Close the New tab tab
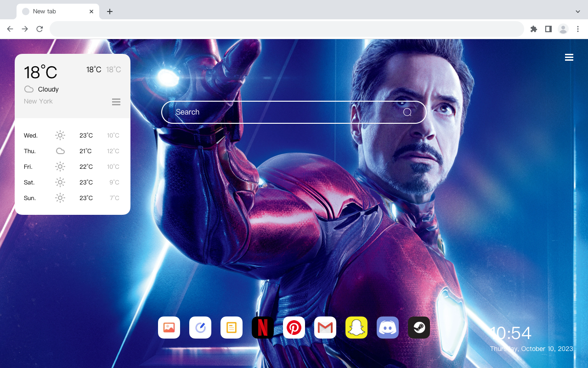 pos(91,11)
